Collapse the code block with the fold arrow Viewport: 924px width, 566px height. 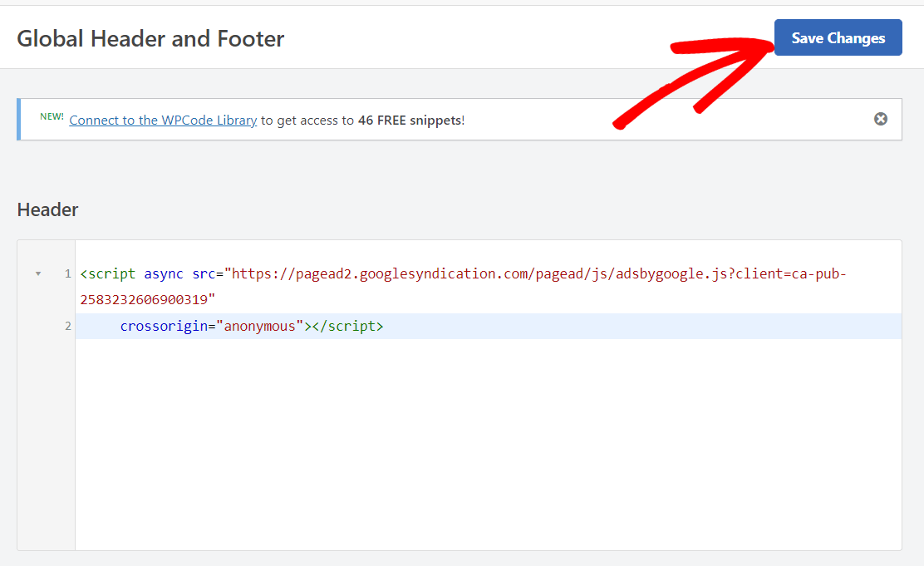point(37,272)
